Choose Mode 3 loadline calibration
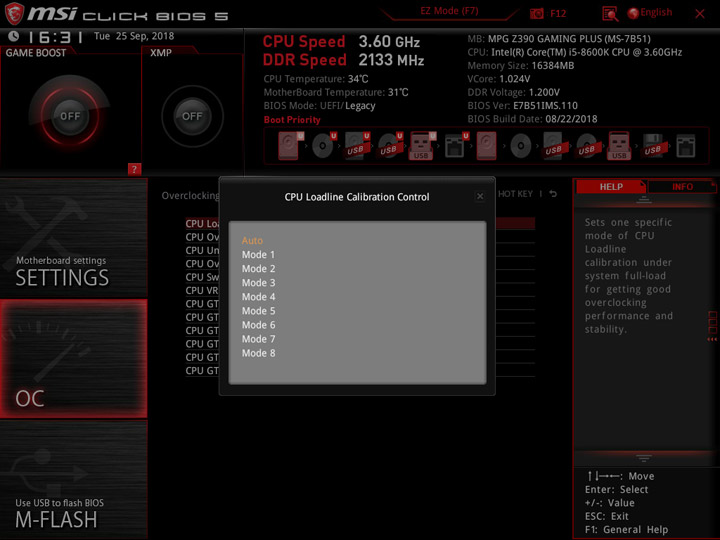 (x=259, y=283)
